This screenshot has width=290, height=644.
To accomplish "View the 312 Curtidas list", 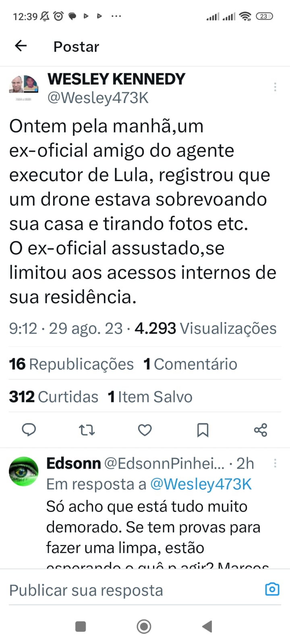I will coord(54,397).
